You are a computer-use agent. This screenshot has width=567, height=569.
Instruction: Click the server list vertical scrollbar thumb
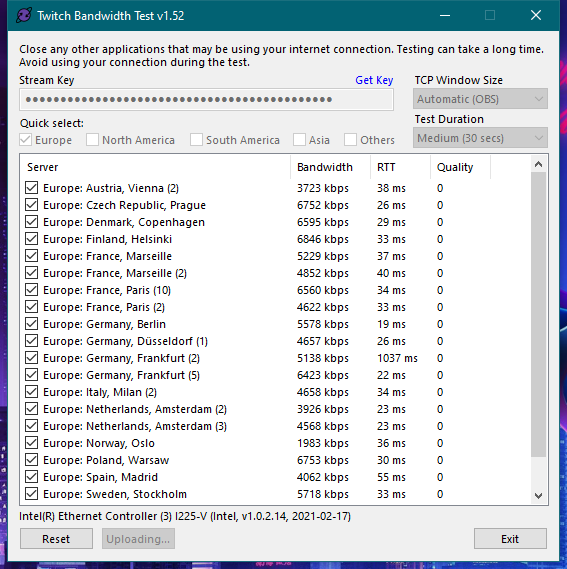click(x=538, y=314)
